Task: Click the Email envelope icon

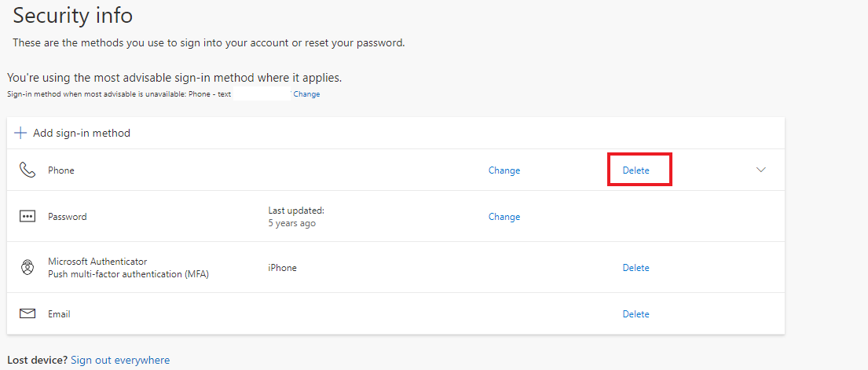Action: click(27, 313)
